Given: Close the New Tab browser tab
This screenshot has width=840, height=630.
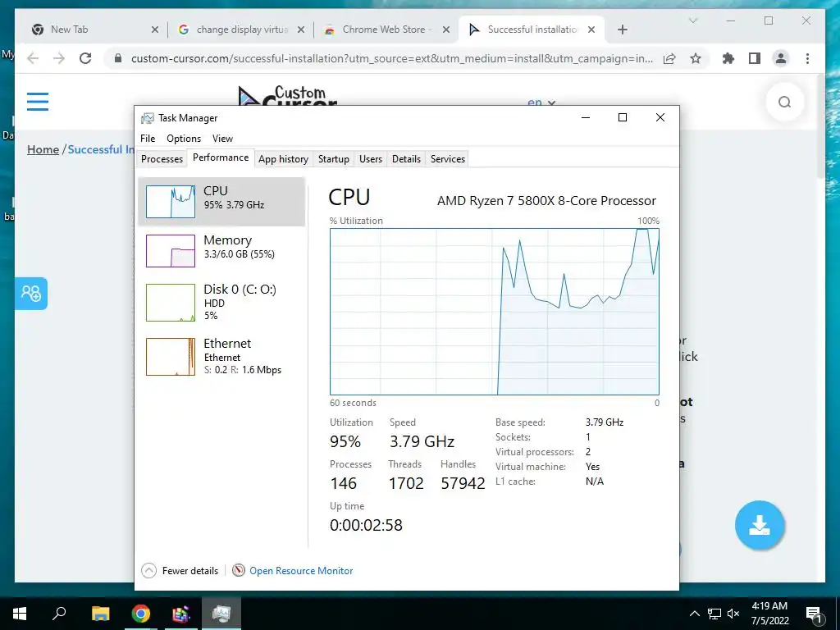Looking at the screenshot, I should (x=155, y=30).
